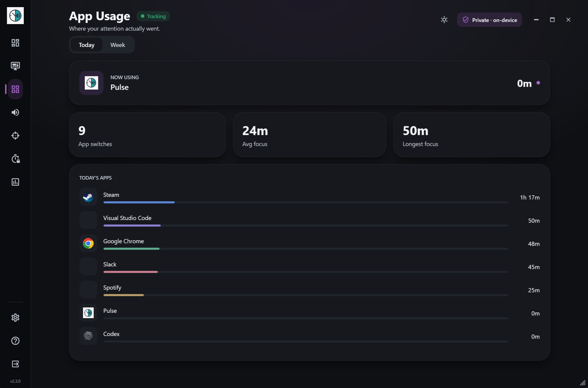
Task: Click the Pulse icon in Today's Apps list
Action: [88, 313]
